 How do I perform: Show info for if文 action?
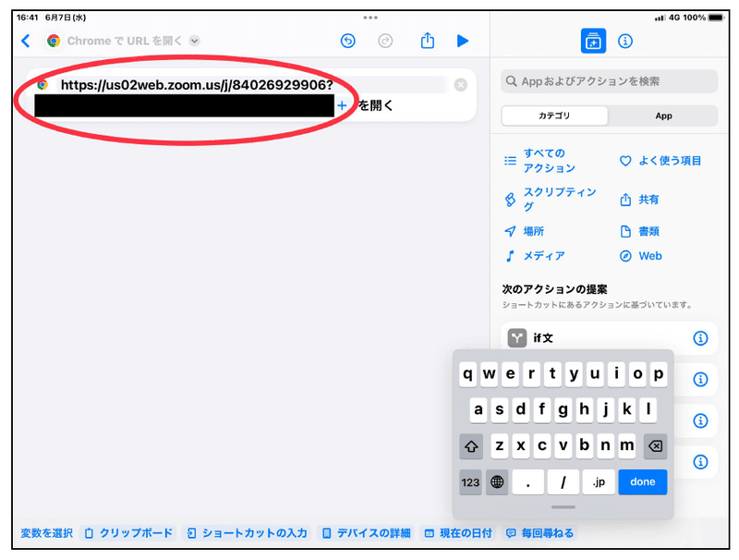700,337
